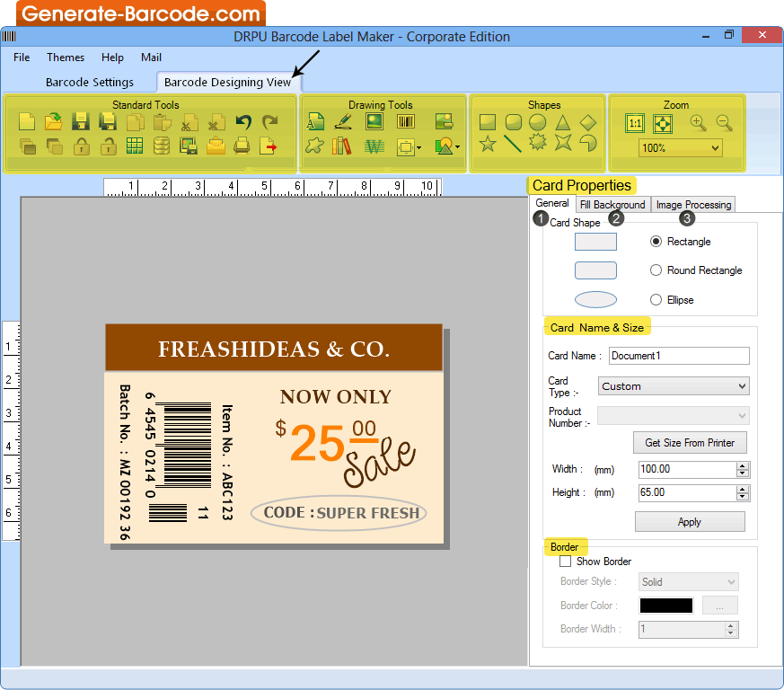Print the label using the printer icon
Viewport: 784px width, 690px height.
tap(242, 146)
